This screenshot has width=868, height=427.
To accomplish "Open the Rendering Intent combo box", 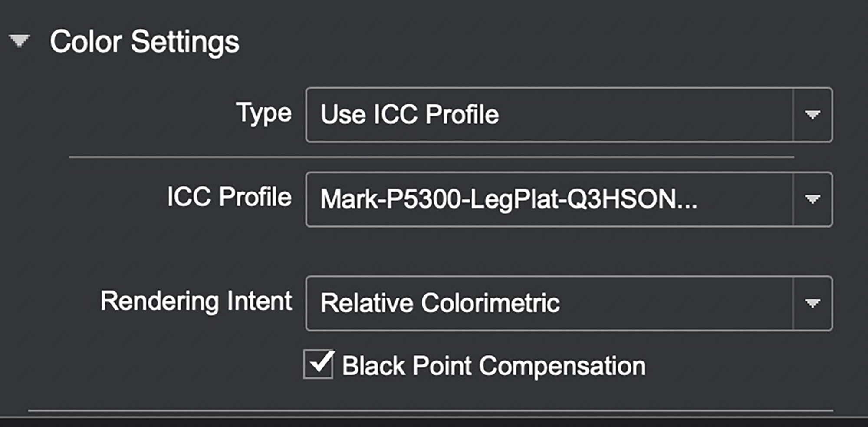I will pos(569,303).
